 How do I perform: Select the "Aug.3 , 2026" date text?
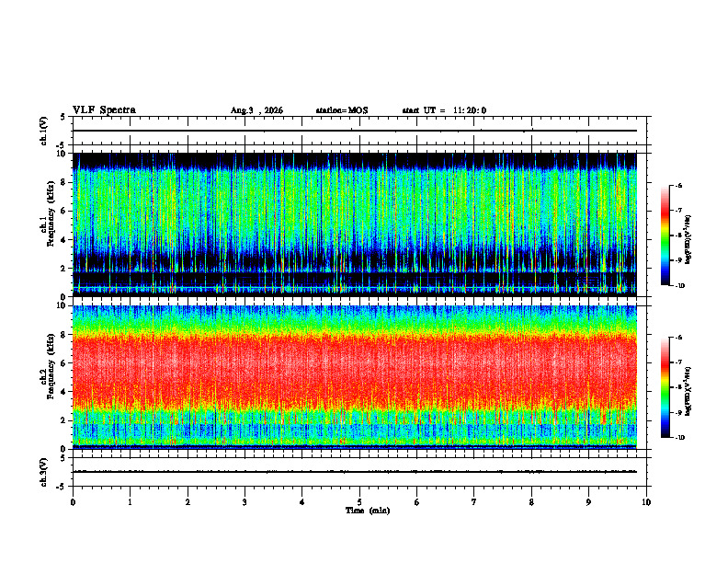click(x=256, y=110)
